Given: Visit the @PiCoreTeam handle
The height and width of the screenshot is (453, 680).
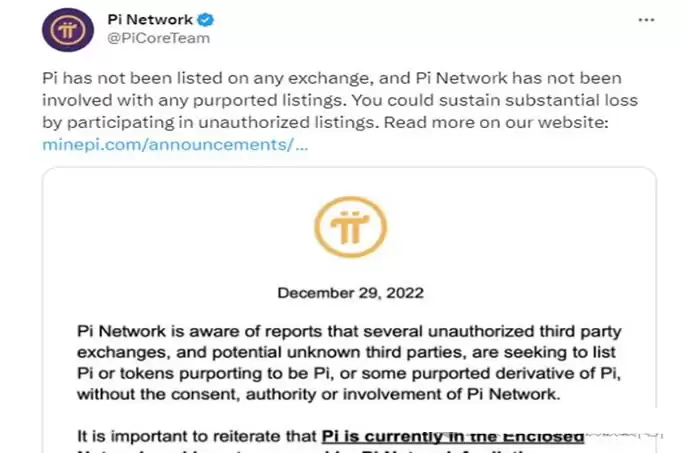Looking at the screenshot, I should point(158,37).
